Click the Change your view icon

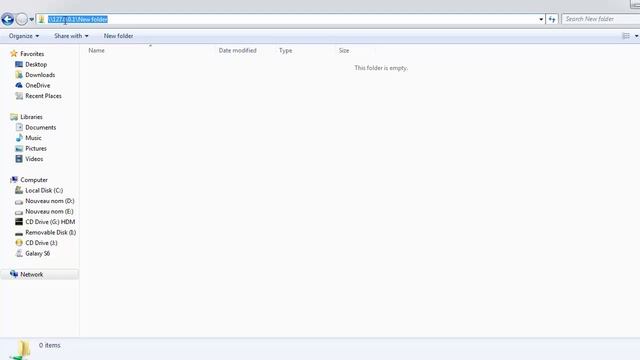point(626,36)
